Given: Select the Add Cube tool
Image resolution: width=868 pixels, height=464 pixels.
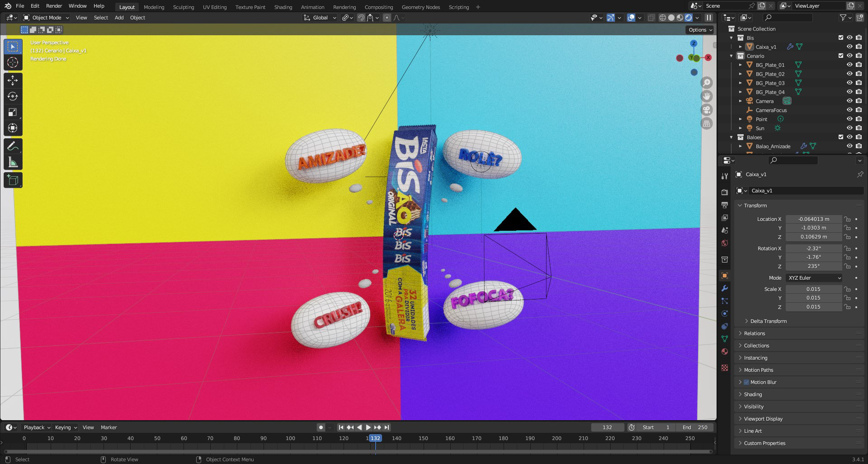Looking at the screenshot, I should (13, 180).
